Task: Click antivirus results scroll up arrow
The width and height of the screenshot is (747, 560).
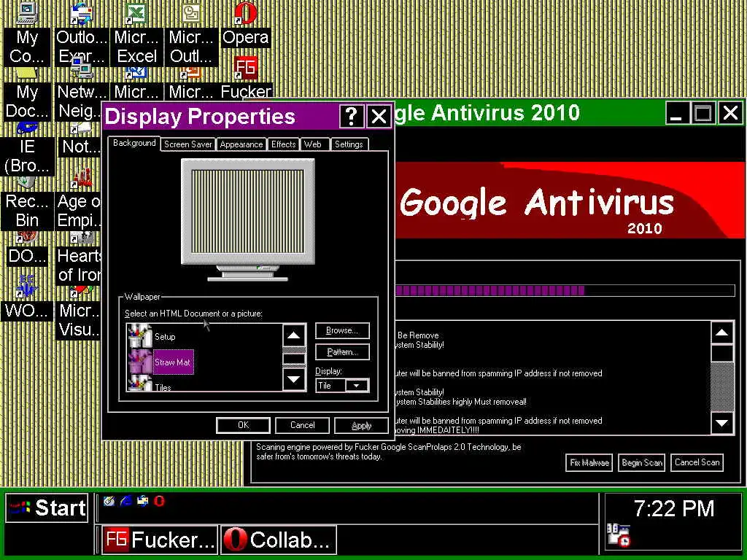Action: 721,332
